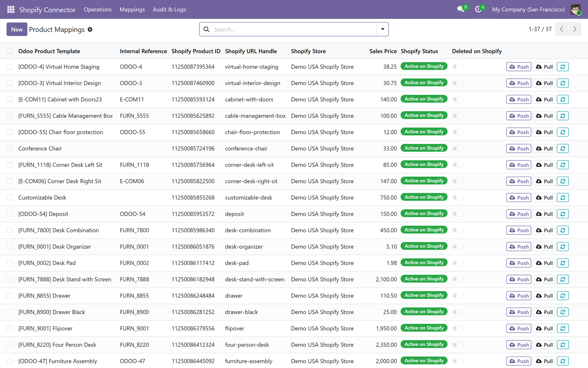Sort by Sales Price column header
Screen dimensions: 588x368
[383, 51]
